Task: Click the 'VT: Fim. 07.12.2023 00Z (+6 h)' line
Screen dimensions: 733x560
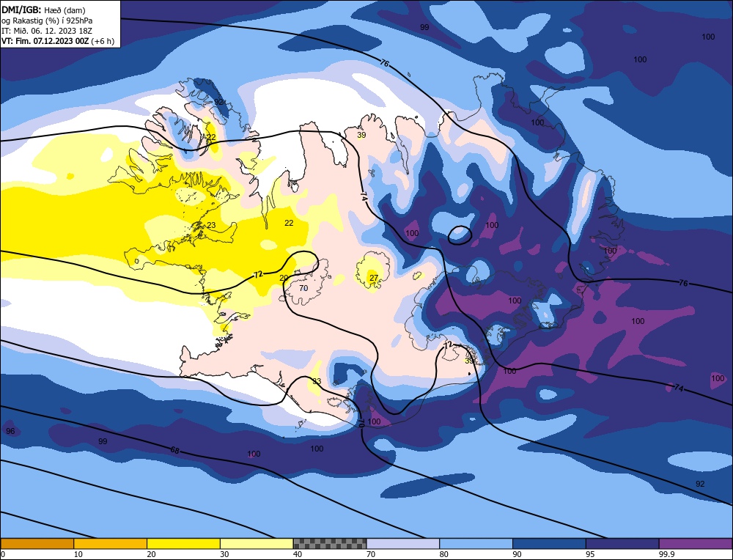Action: tap(58, 40)
